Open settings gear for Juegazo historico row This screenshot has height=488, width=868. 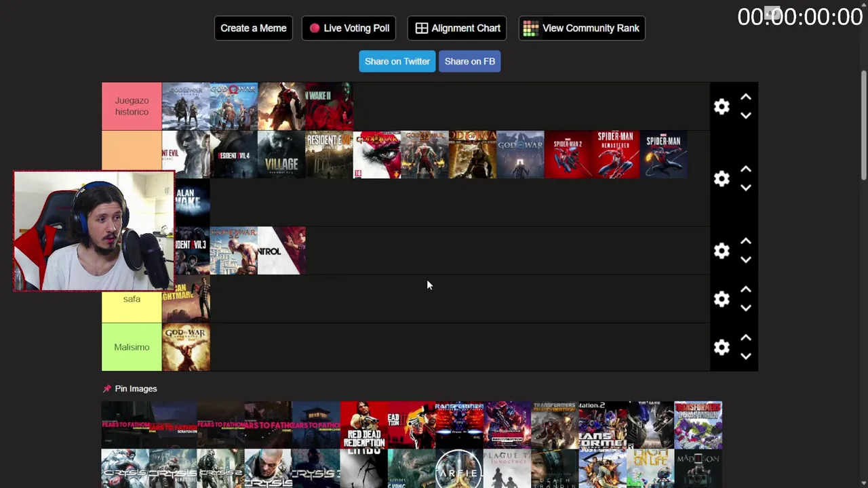(x=722, y=106)
